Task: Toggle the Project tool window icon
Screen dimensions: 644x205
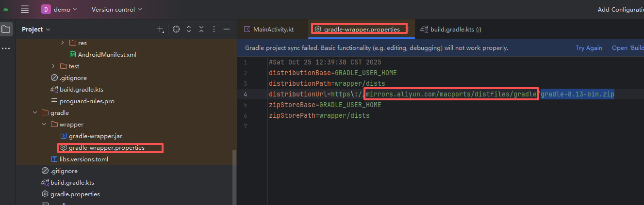Action: (x=6, y=30)
